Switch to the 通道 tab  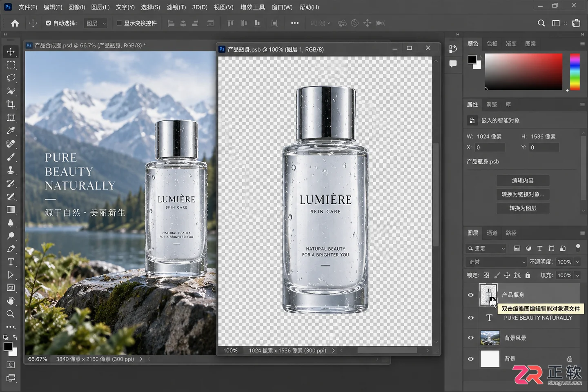[x=492, y=233]
